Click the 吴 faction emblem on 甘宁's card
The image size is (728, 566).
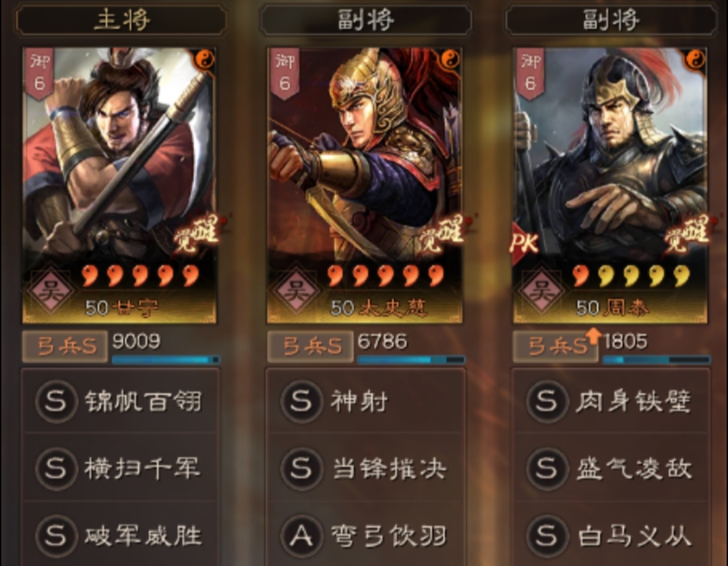click(50, 291)
